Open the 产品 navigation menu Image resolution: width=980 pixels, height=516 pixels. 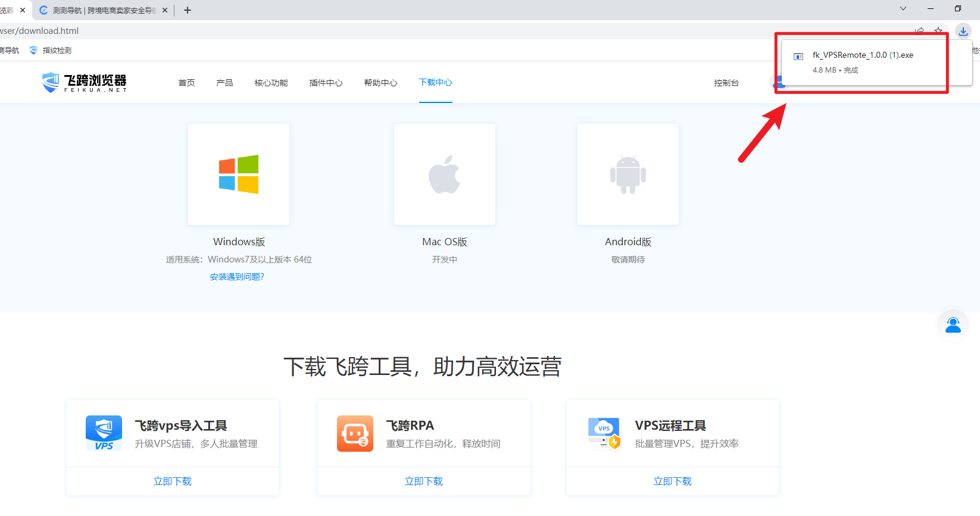(224, 83)
